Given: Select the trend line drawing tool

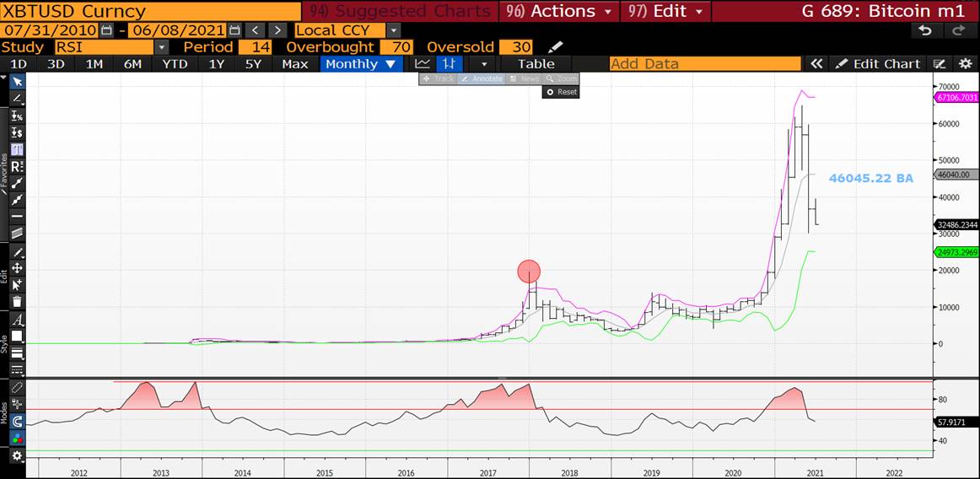Looking at the screenshot, I should (18, 99).
